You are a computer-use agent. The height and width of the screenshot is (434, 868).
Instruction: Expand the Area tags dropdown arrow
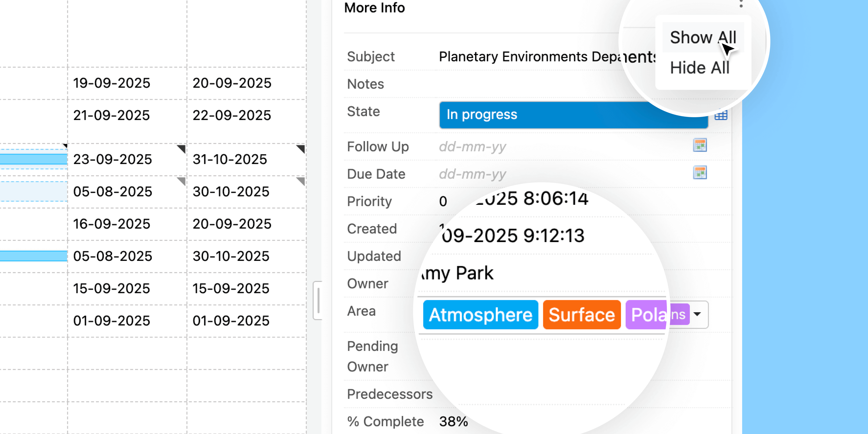[x=697, y=314]
